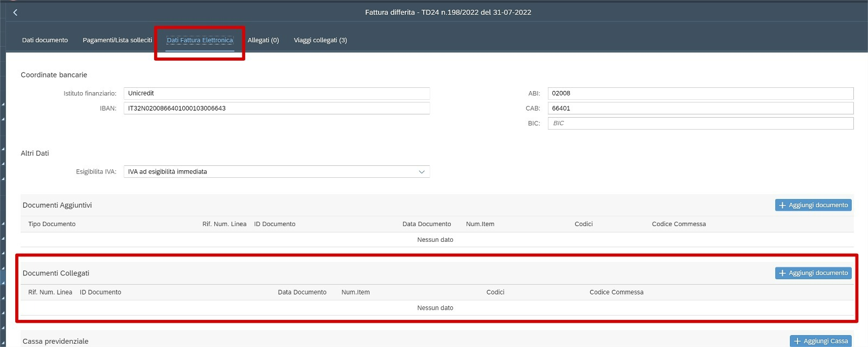Click the Tipo Documento column header

(52, 224)
